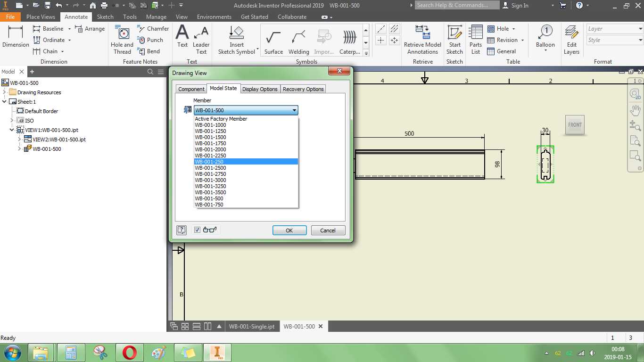This screenshot has width=644, height=362.
Task: Click the Surface texture symbol
Action: coord(273,41)
